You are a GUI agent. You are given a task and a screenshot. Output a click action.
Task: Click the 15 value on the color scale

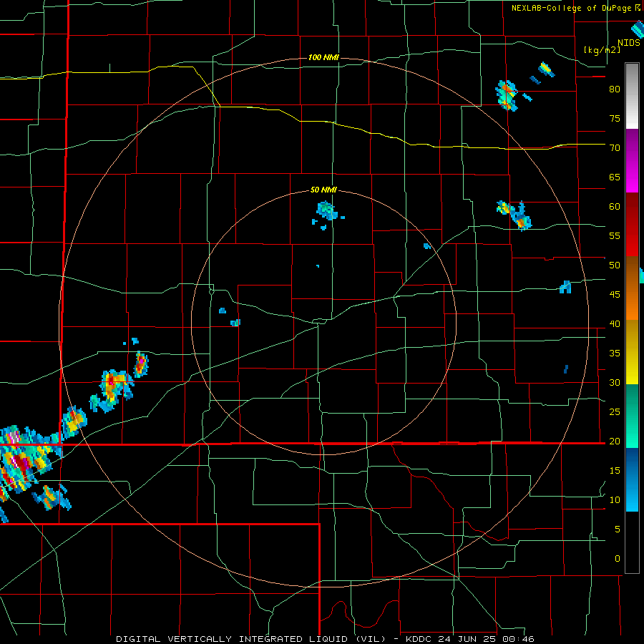tap(615, 471)
